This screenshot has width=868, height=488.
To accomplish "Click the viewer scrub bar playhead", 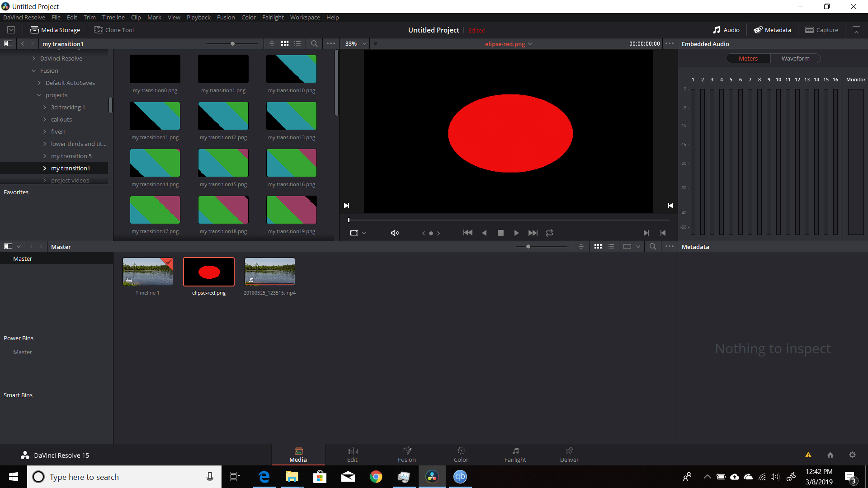I will click(x=349, y=220).
